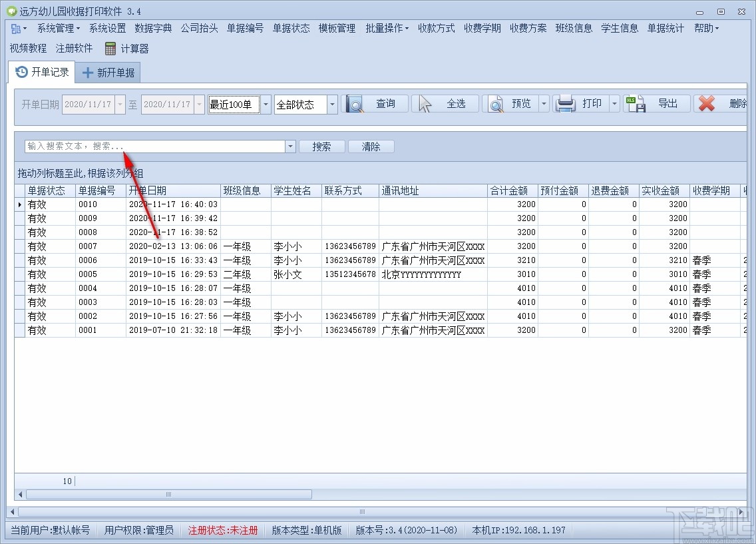Image resolution: width=756 pixels, height=544 pixels.
Task: Open 系统设置 menu item
Action: click(107, 29)
